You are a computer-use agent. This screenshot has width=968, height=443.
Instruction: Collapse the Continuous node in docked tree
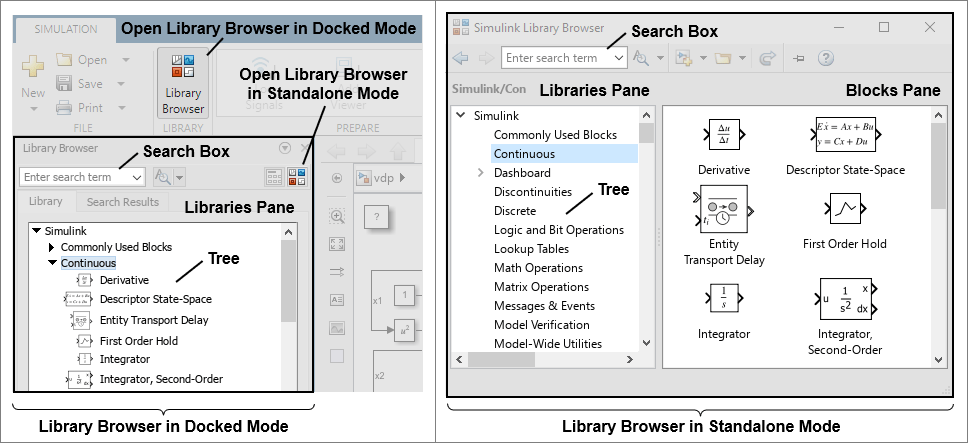[x=52, y=263]
